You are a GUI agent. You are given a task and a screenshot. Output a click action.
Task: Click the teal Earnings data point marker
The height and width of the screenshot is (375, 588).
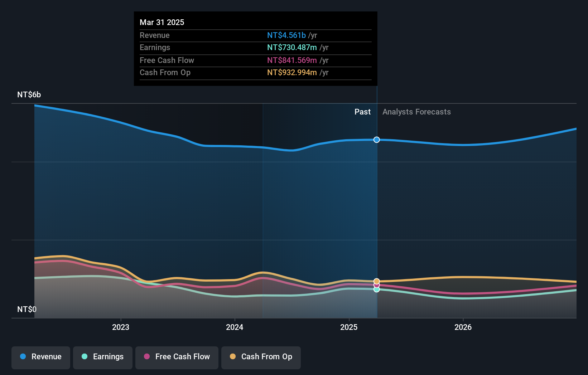pyautogui.click(x=377, y=289)
